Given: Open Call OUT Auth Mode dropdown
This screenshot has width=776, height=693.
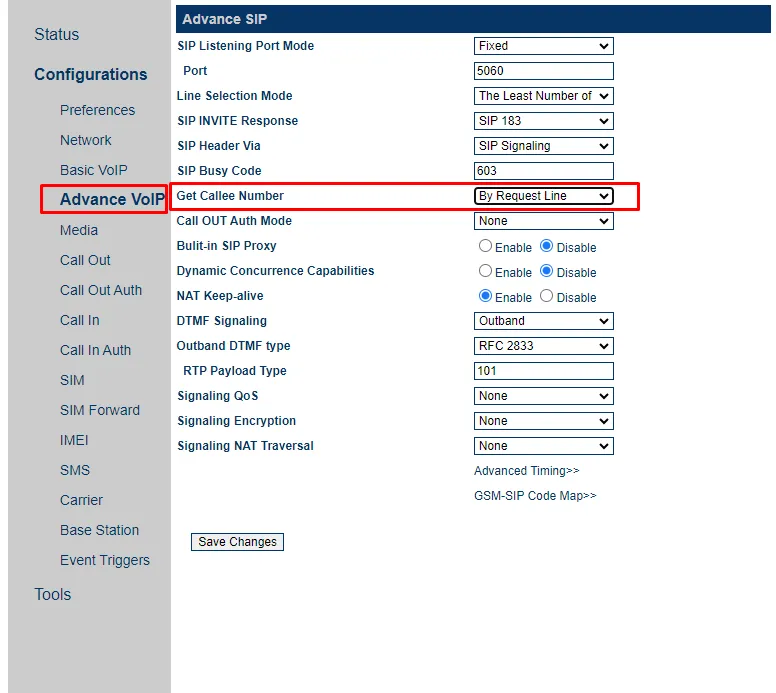Looking at the screenshot, I should click(543, 221).
